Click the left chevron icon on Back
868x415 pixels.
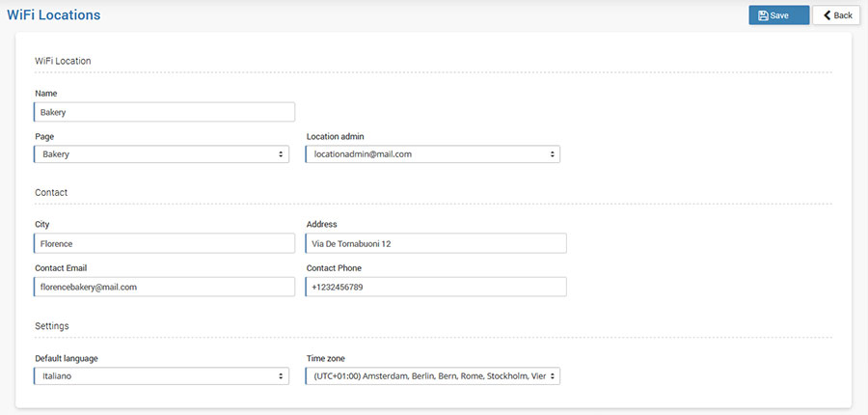click(x=827, y=15)
